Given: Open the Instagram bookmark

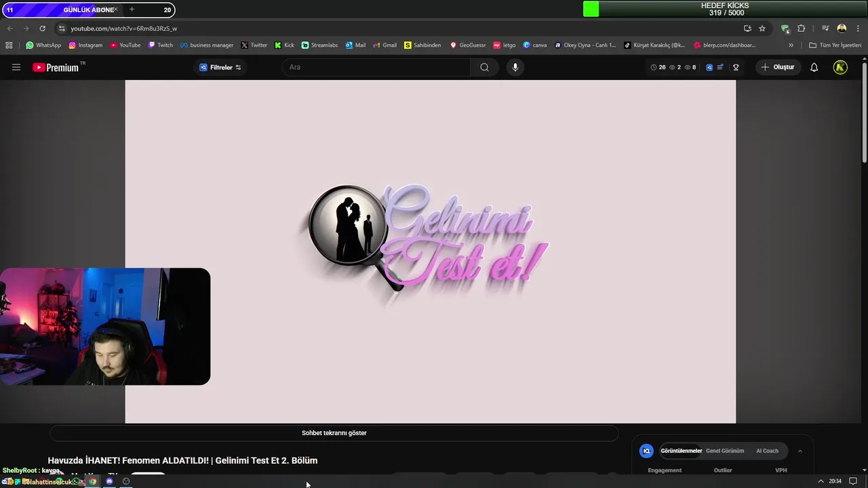Looking at the screenshot, I should click(x=85, y=45).
